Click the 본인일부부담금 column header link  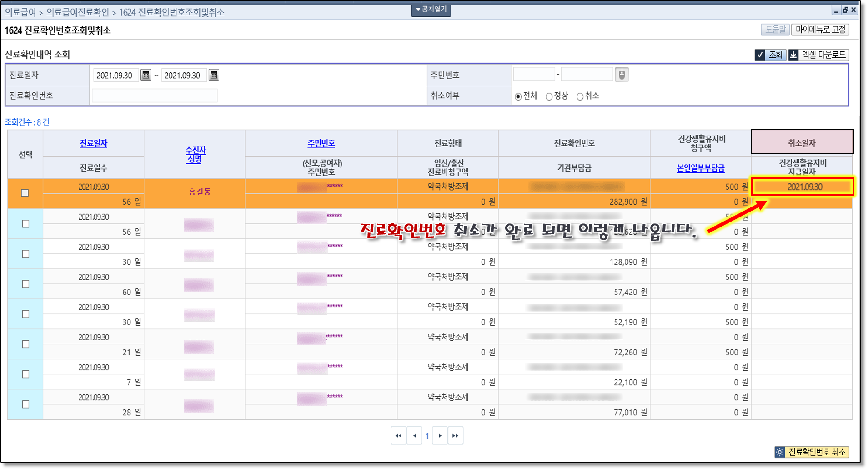click(700, 168)
